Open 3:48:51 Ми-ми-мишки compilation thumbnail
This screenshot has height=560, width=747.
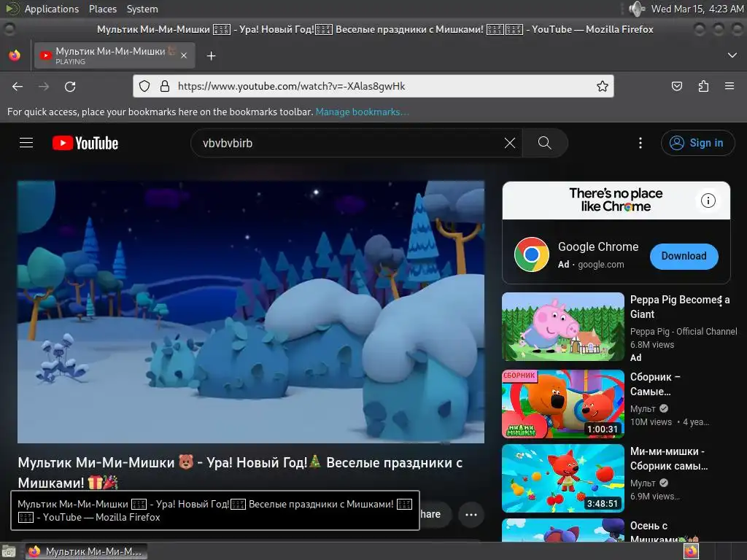click(562, 478)
